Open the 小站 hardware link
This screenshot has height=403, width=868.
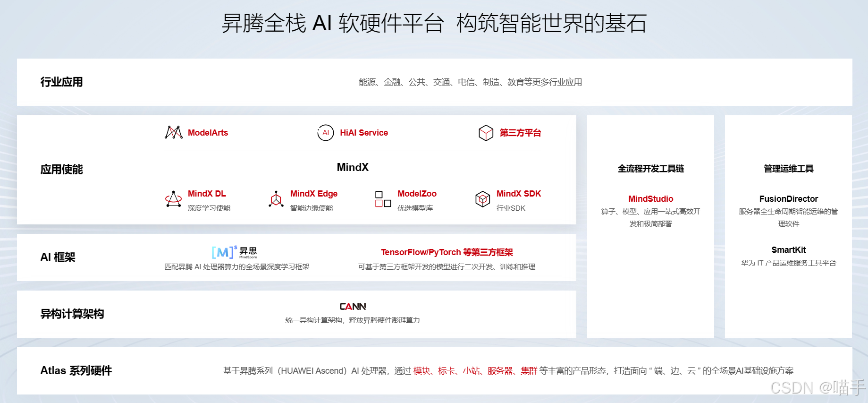[471, 371]
